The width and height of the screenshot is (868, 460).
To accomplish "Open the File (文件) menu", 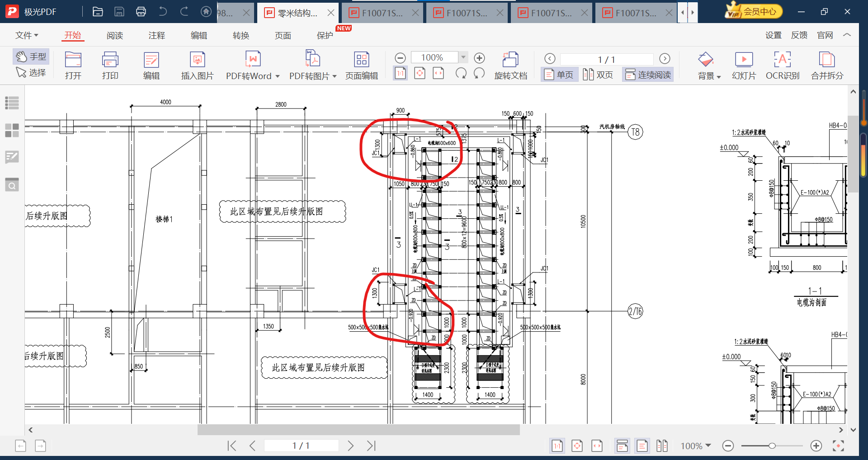I will point(27,35).
